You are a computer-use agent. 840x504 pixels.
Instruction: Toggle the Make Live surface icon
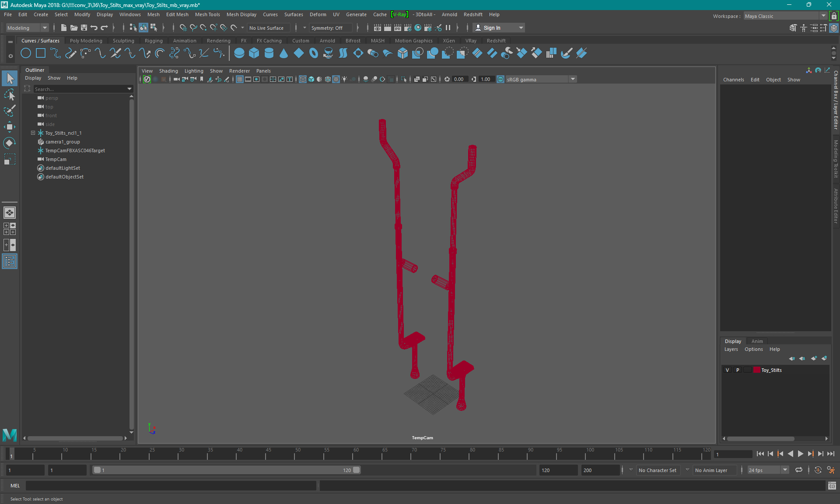[x=233, y=28]
